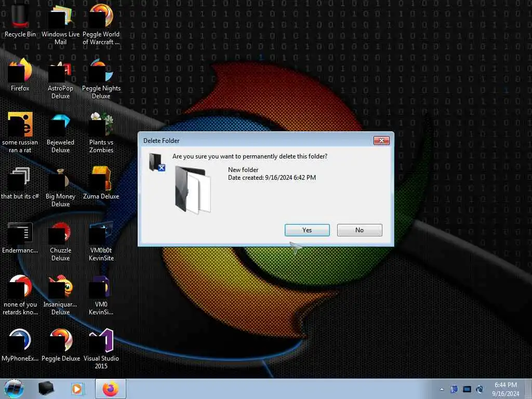Open the black folder taskbar icon
This screenshot has height=399, width=532.
pos(46,389)
